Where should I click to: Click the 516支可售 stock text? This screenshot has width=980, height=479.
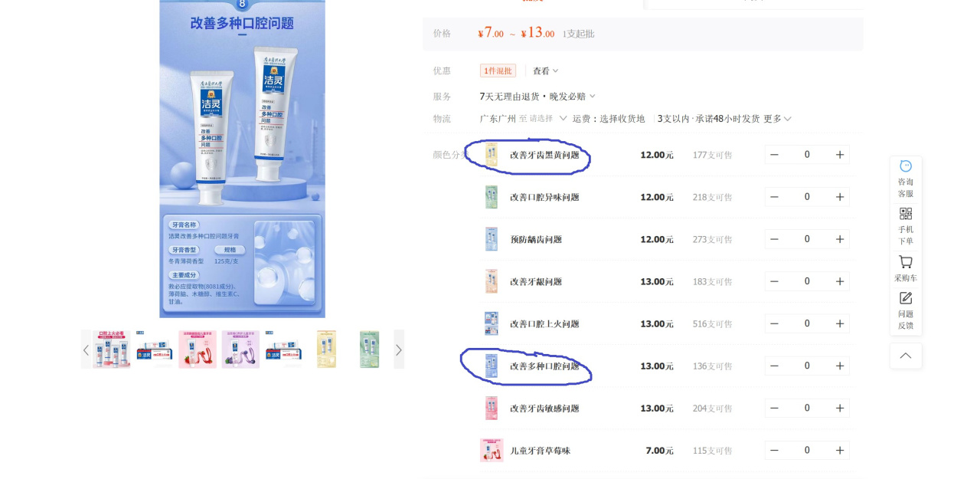[712, 323]
